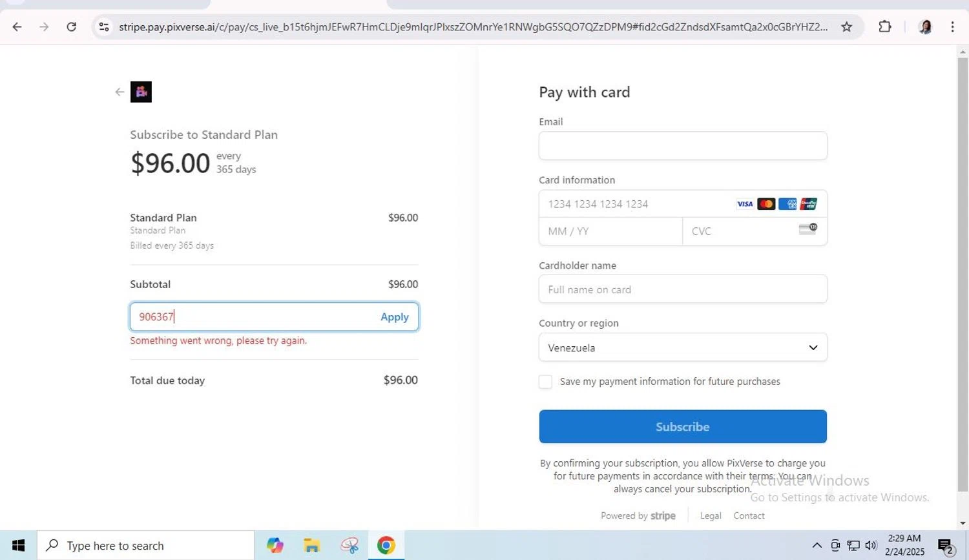Enable Save my payment information checkbox
The image size is (969, 560).
(x=545, y=382)
